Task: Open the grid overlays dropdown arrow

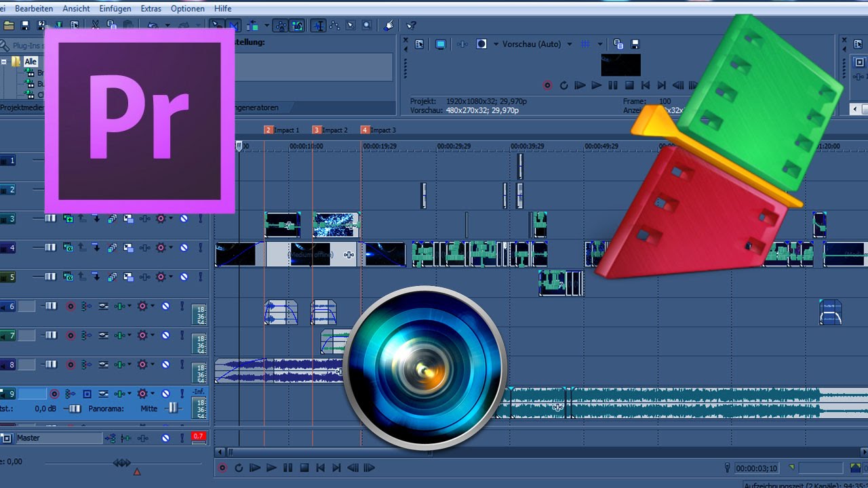Action: 600,44
